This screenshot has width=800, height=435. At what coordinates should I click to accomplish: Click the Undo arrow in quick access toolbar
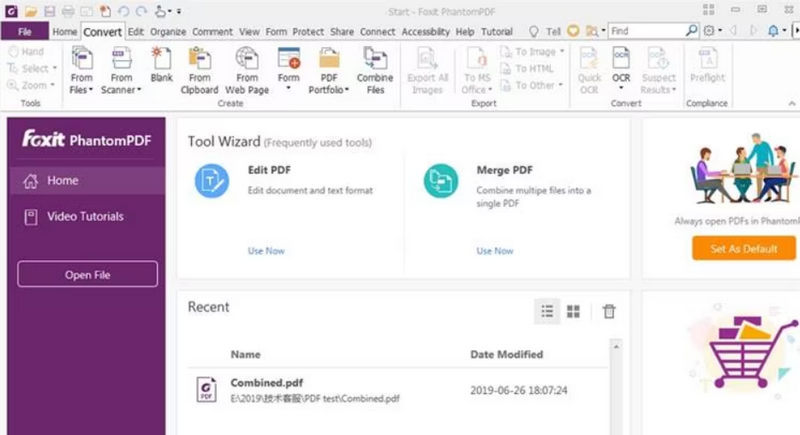123,11
